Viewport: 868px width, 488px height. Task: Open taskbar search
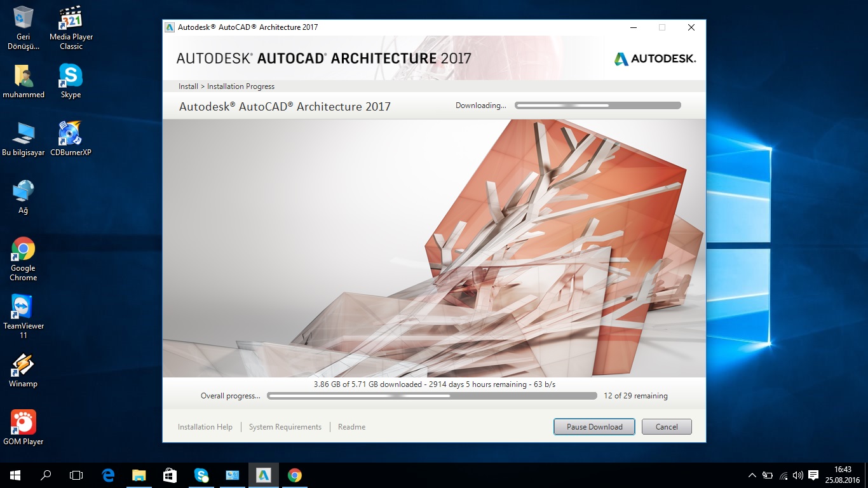point(46,475)
